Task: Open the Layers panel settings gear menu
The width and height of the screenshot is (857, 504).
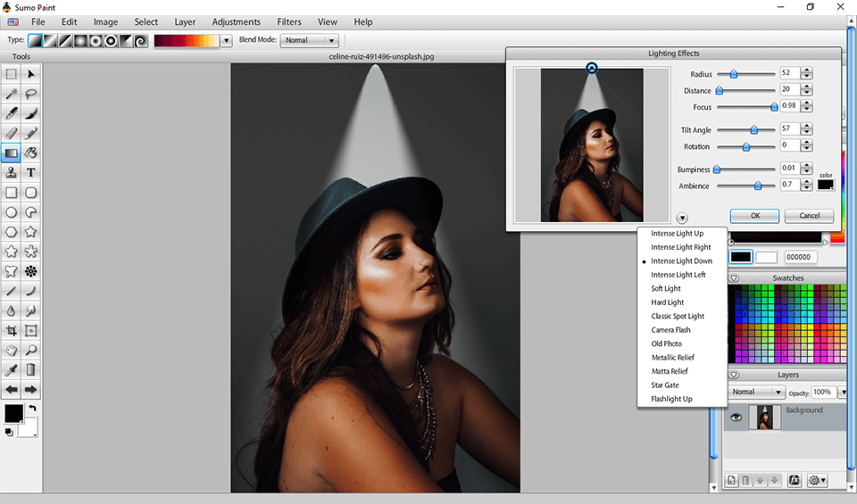Action: pyautogui.click(x=818, y=480)
